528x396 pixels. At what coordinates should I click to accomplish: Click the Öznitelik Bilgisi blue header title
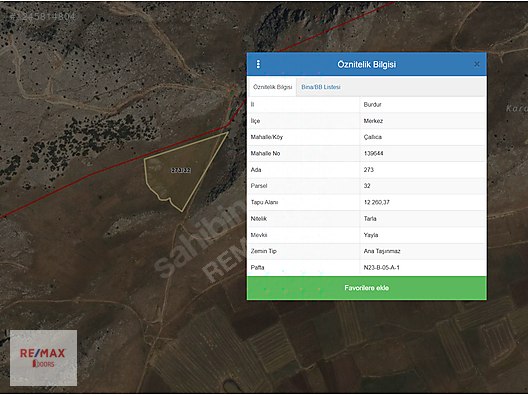(x=366, y=64)
